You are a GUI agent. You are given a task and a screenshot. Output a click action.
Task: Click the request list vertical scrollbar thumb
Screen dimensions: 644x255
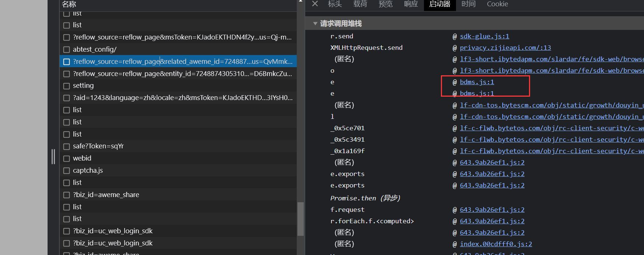pyautogui.click(x=300, y=218)
